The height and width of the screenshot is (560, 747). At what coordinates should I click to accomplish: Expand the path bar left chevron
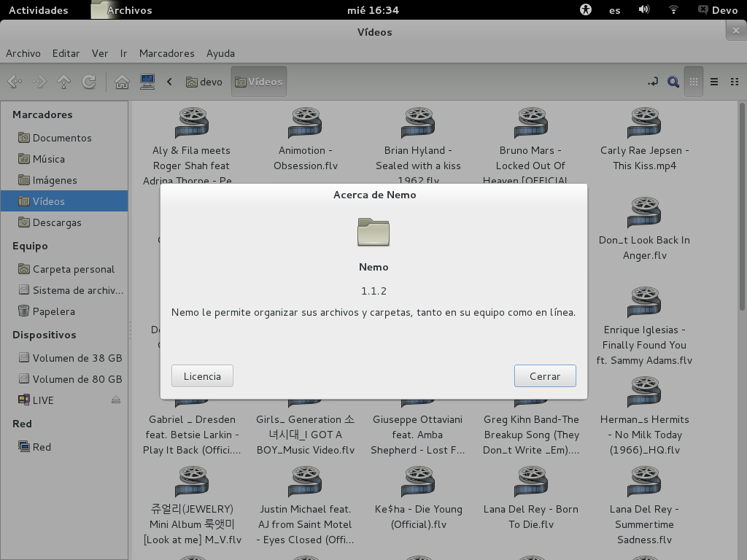pyautogui.click(x=169, y=82)
